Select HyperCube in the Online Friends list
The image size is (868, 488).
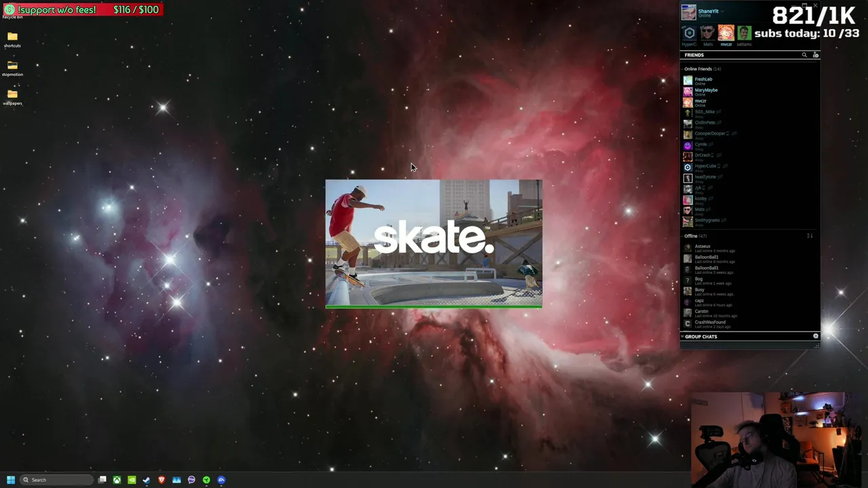750,167
